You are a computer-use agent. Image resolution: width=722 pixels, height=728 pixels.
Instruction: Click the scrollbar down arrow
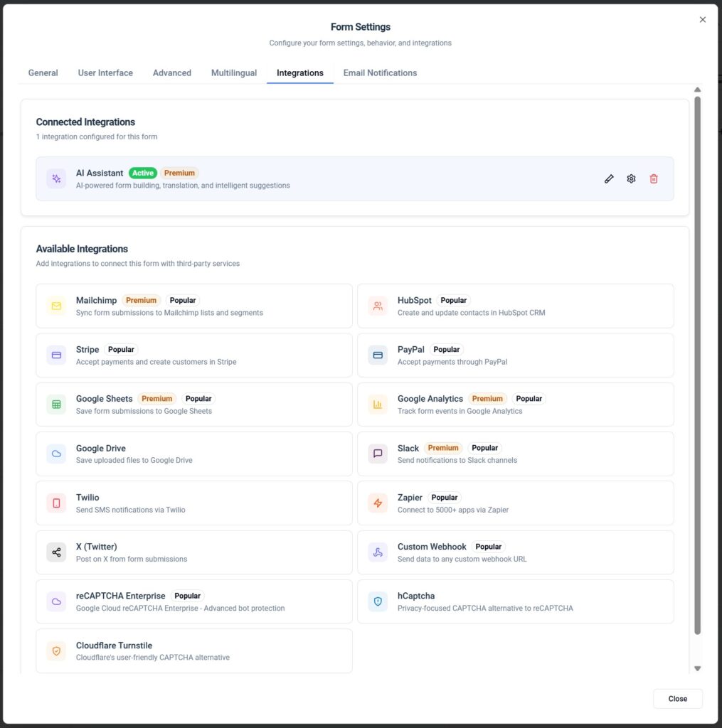pyautogui.click(x=697, y=668)
